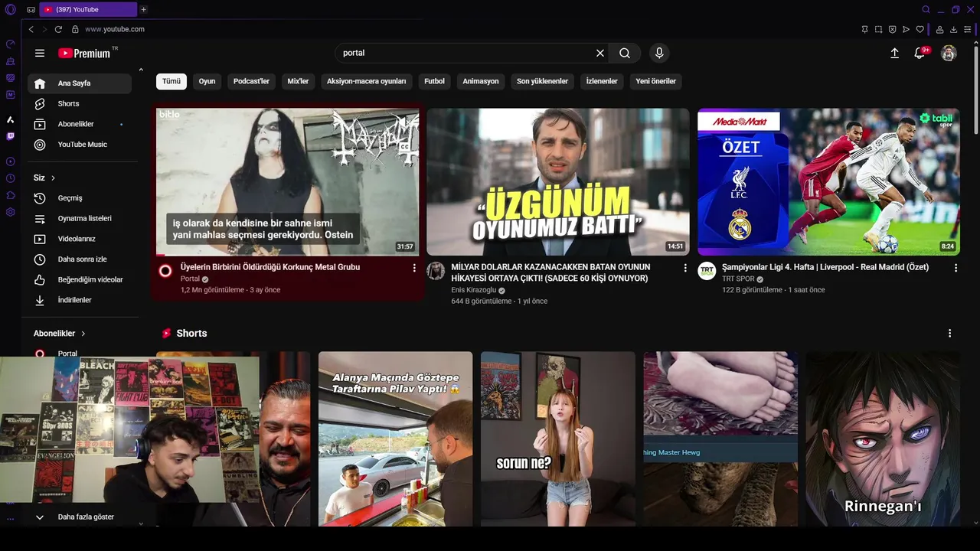The image size is (980, 551).
Task: Open Ana Sayfa in the sidebar
Action: point(80,83)
